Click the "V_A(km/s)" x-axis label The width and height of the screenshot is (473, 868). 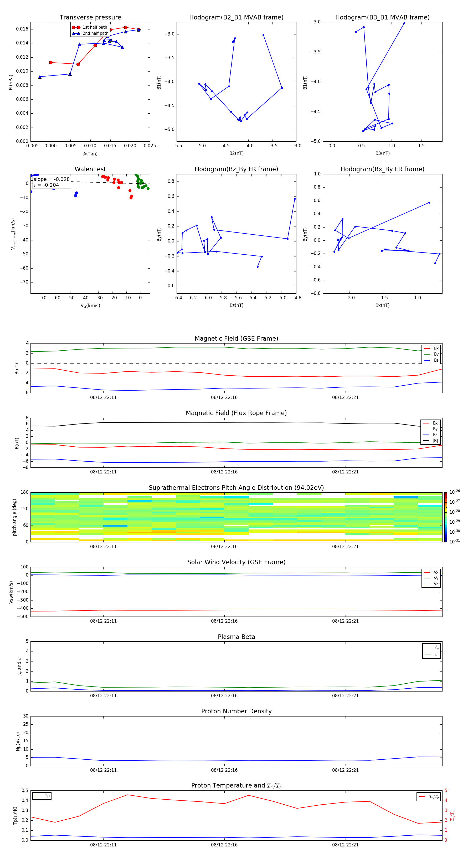[x=90, y=306]
